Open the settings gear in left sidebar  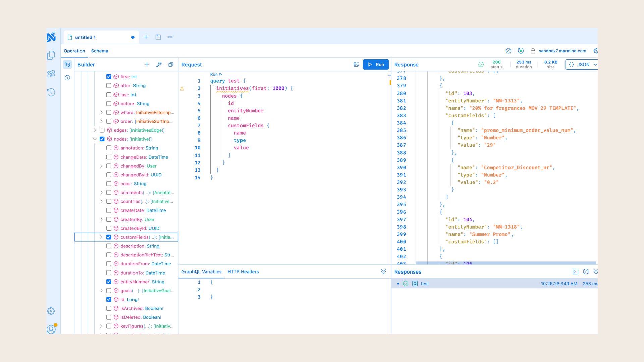[51, 311]
